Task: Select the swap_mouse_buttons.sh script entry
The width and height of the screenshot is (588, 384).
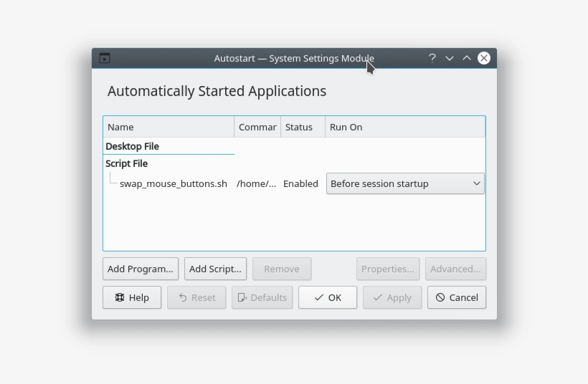Action: click(173, 183)
